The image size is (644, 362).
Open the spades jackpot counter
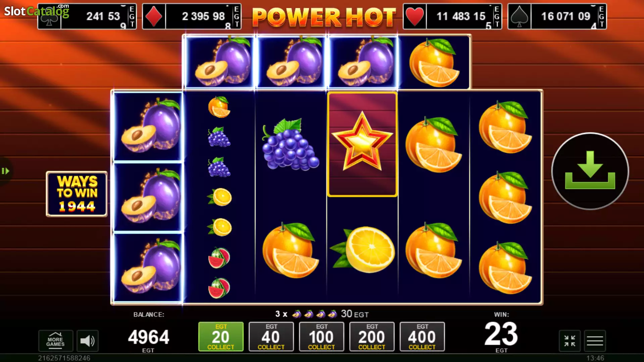(x=557, y=16)
